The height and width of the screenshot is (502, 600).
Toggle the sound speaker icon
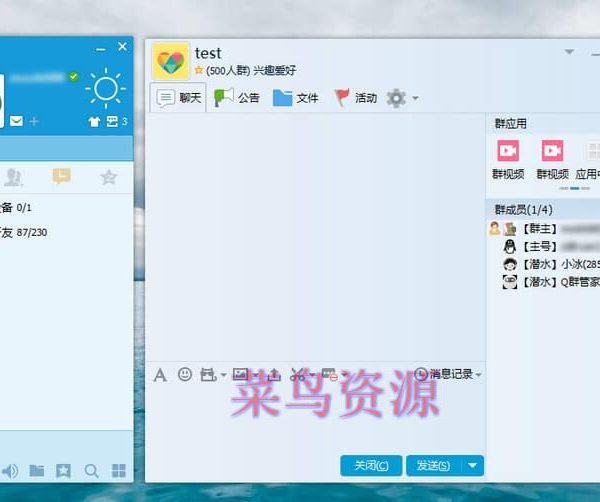(x=10, y=471)
